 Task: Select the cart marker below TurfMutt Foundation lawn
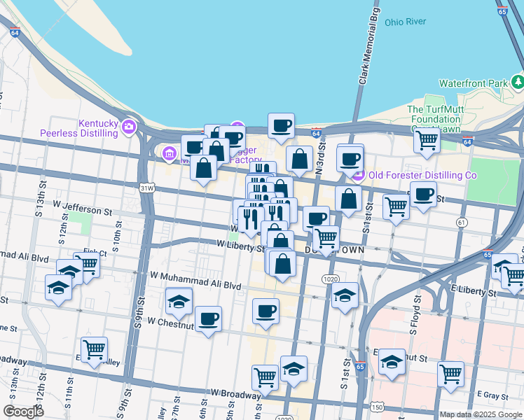[x=427, y=141]
